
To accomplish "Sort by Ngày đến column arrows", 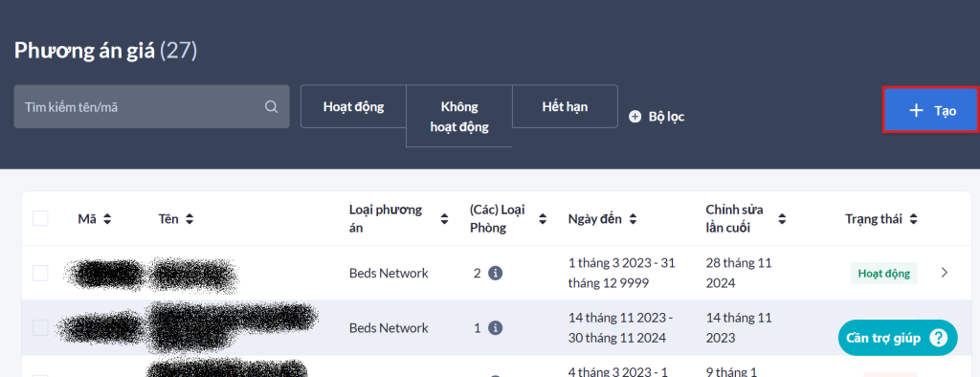I will click(634, 219).
